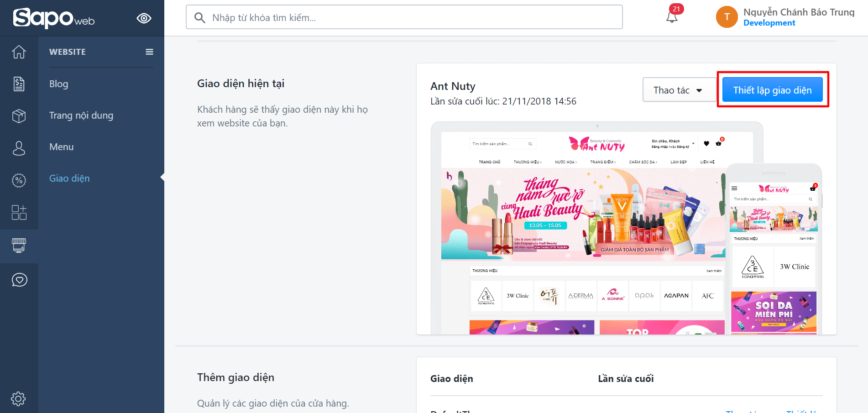Viewport: 868px width, 413px height.
Task: Open the Menu navigation item
Action: pyautogui.click(x=62, y=147)
